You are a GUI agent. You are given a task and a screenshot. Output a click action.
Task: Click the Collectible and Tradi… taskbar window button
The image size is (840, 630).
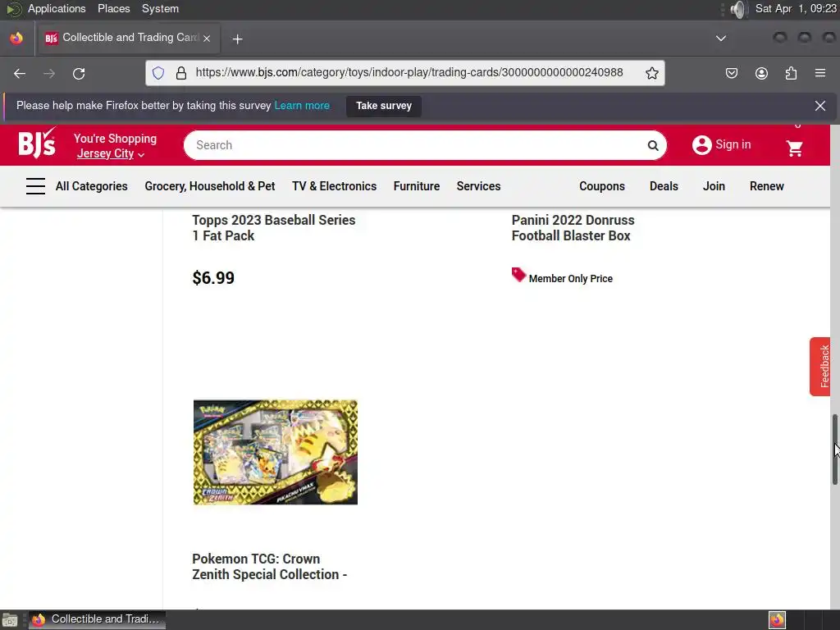point(97,619)
